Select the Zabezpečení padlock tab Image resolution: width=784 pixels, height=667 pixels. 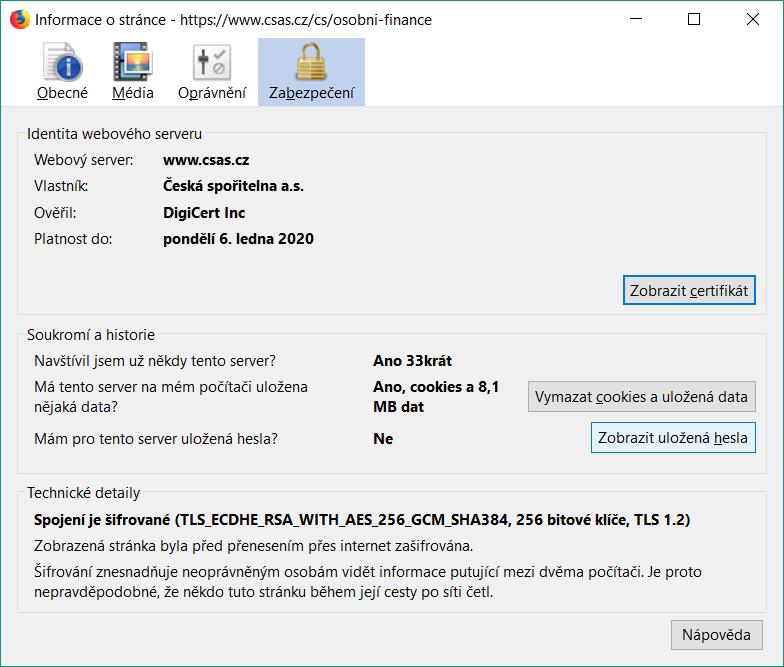click(x=311, y=72)
